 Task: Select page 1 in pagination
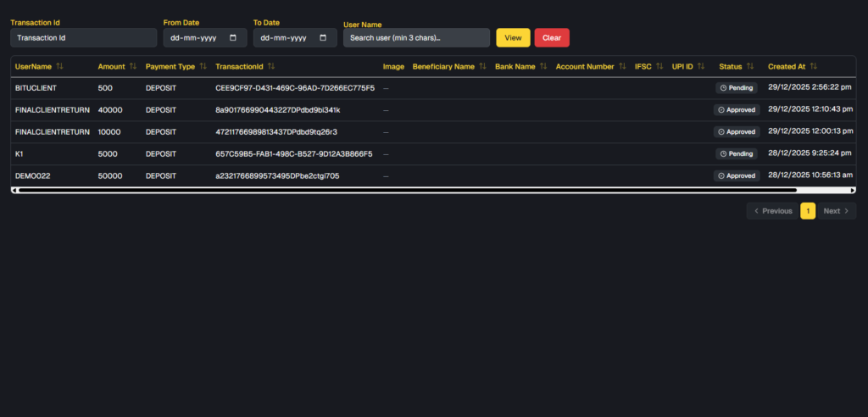click(808, 211)
